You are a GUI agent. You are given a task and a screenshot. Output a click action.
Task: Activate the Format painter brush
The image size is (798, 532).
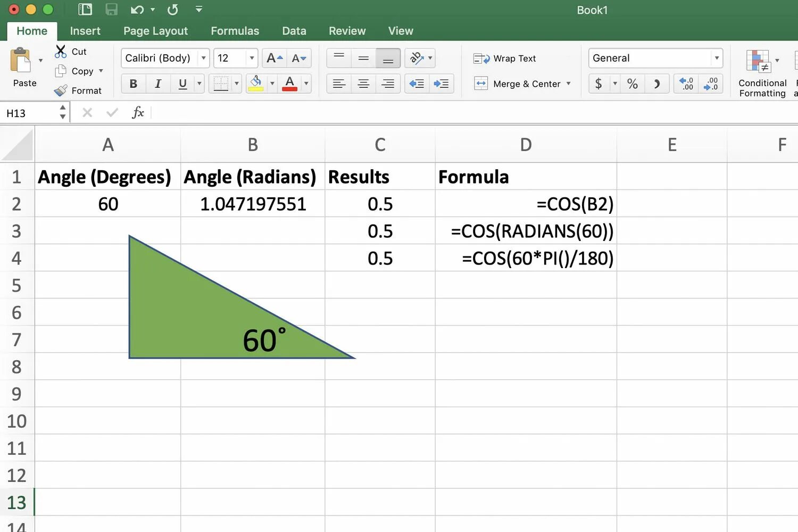(61, 90)
